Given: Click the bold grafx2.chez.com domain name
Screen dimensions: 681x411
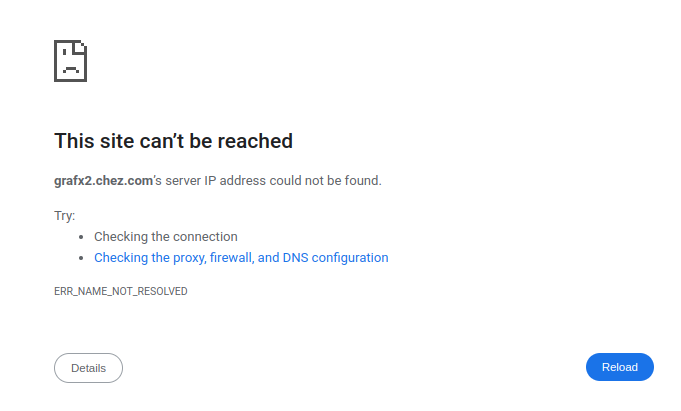Looking at the screenshot, I should 102,181.
